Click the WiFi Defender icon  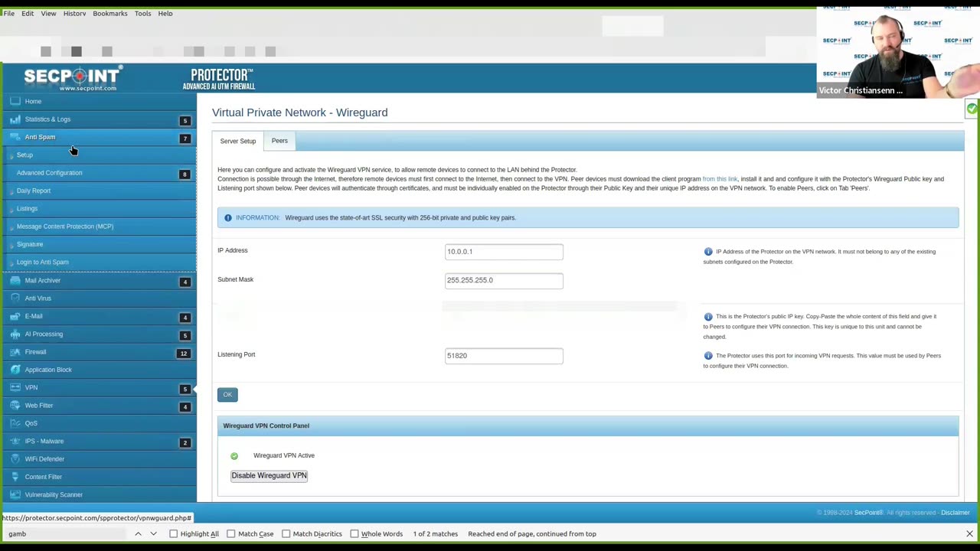point(15,458)
